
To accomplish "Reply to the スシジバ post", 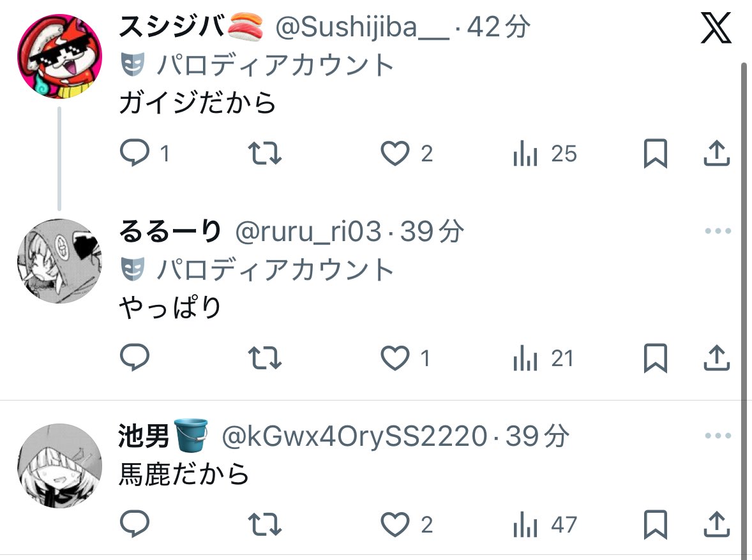I will pyautogui.click(x=135, y=153).
